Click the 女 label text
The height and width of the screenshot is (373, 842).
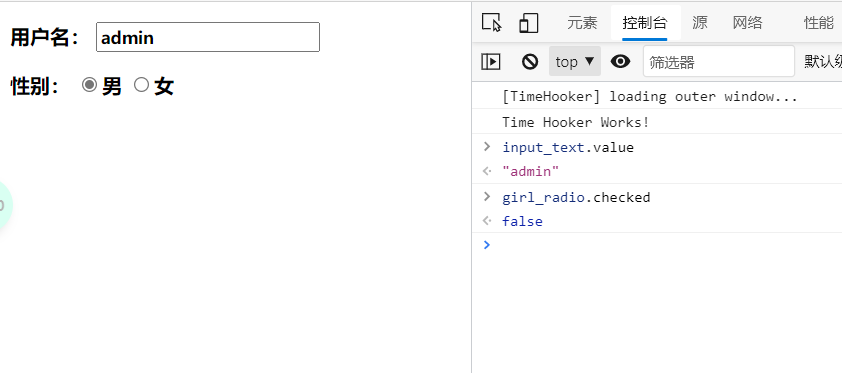pyautogui.click(x=164, y=86)
